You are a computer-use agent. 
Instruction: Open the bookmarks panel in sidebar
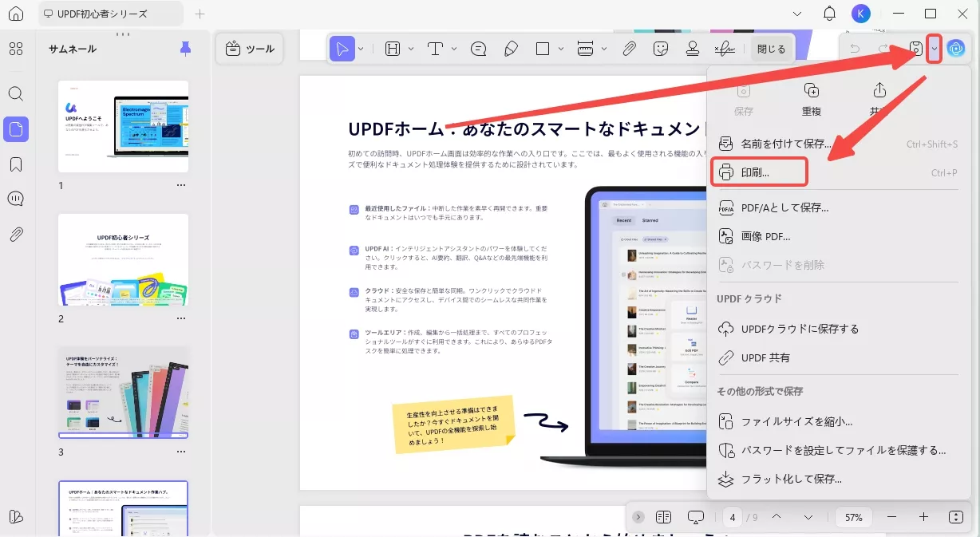[16, 164]
